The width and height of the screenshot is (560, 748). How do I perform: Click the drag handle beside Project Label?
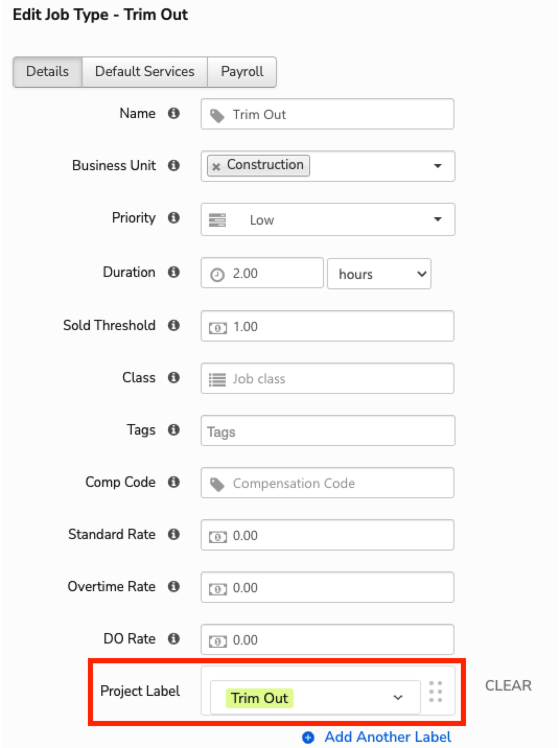point(436,692)
